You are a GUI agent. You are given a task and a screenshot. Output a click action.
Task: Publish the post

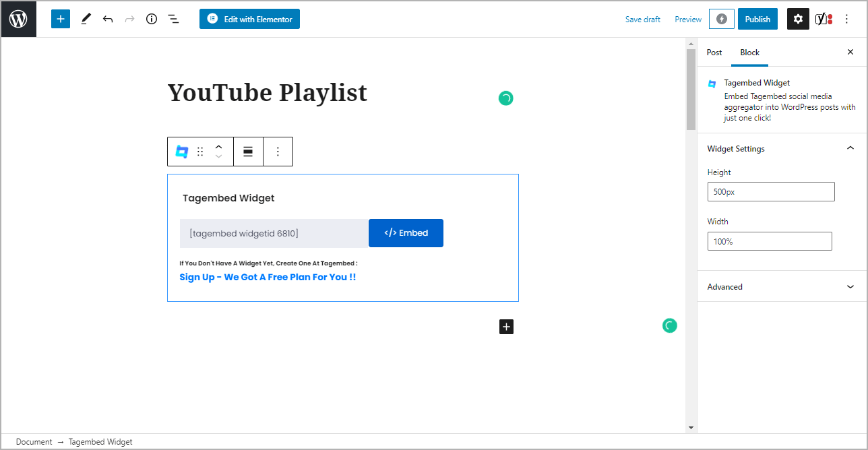(x=757, y=19)
